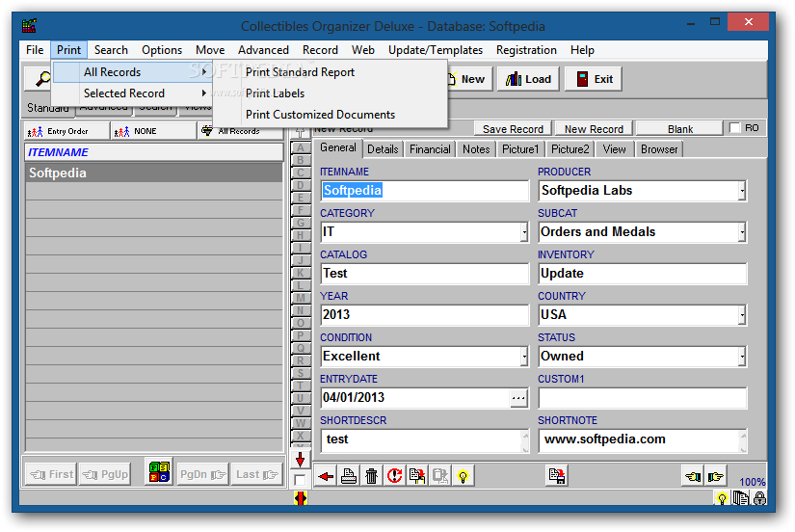Click the yellow light bulb icon in bottom toolbar
795x532 pixels.
point(463,476)
